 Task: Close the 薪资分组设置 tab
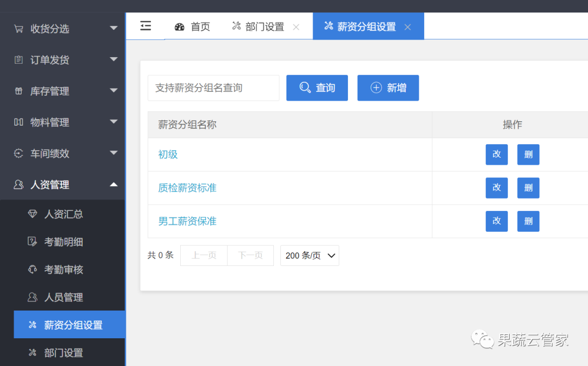point(408,27)
